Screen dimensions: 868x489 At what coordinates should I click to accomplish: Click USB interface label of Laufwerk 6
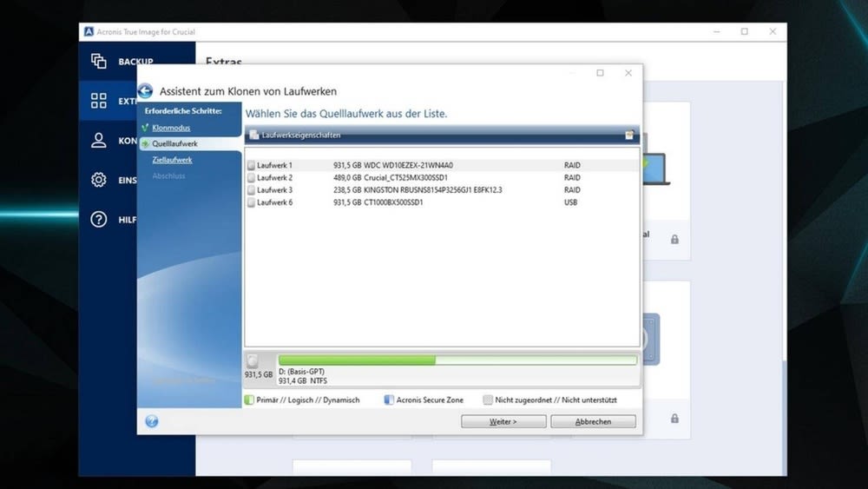[x=571, y=202]
